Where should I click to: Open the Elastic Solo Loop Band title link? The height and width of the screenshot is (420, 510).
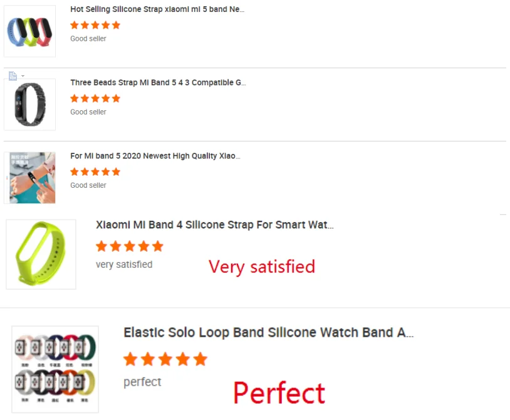click(x=268, y=332)
